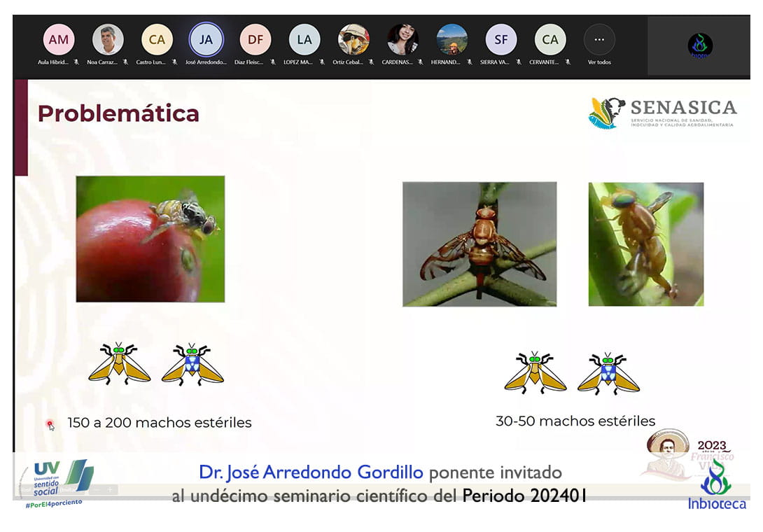Click muted mic icon next to CERVANTE
This screenshot has height=532, width=763.
click(x=568, y=62)
